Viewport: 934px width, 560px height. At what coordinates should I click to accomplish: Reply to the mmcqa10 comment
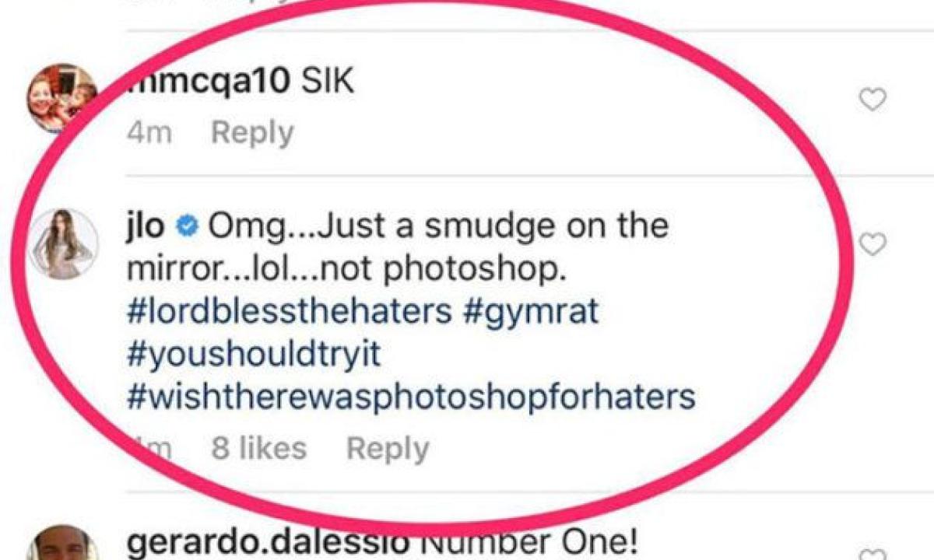(252, 134)
